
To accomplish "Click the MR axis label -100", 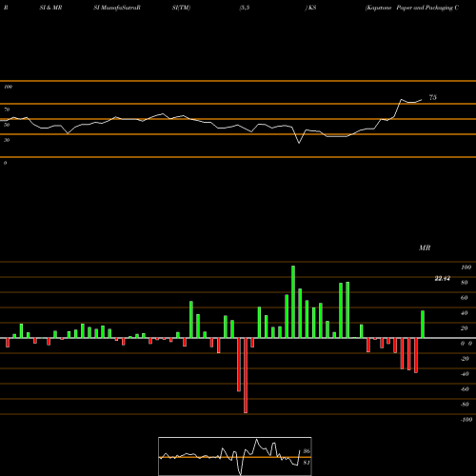I will click(466, 420).
